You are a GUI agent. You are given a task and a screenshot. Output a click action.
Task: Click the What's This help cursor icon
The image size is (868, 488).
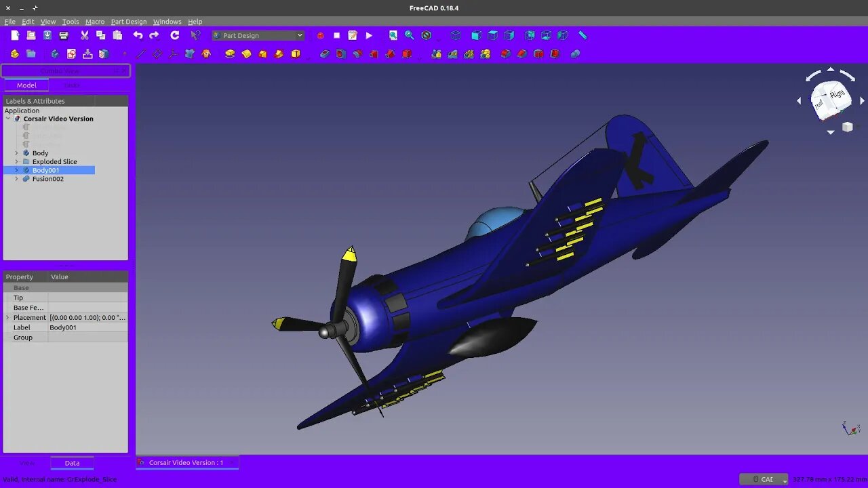tap(196, 35)
